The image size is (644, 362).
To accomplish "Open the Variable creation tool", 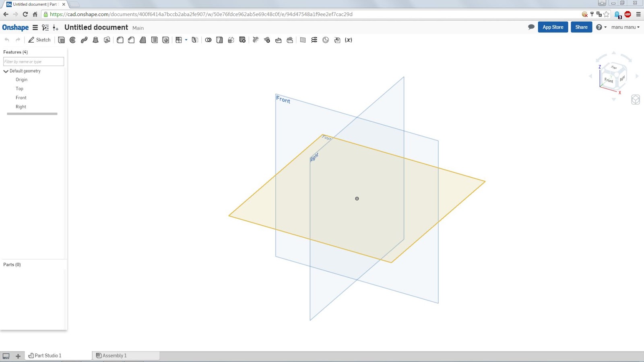I will tap(348, 40).
